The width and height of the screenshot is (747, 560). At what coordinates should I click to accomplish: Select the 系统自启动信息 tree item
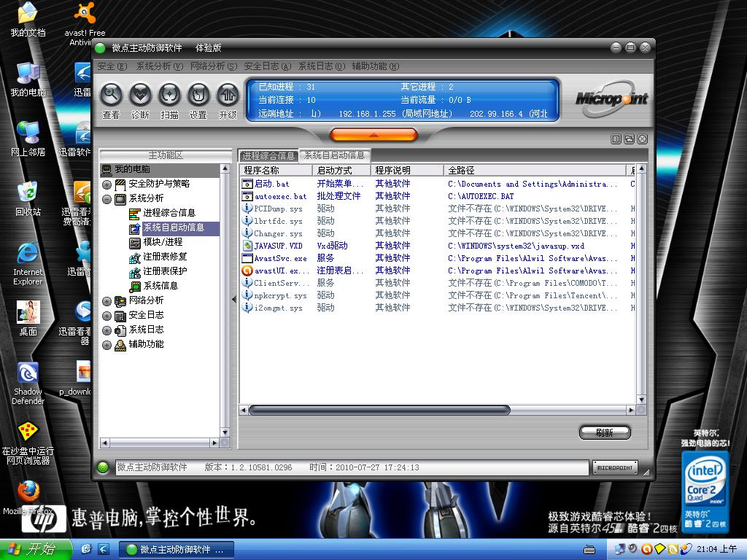tap(174, 227)
